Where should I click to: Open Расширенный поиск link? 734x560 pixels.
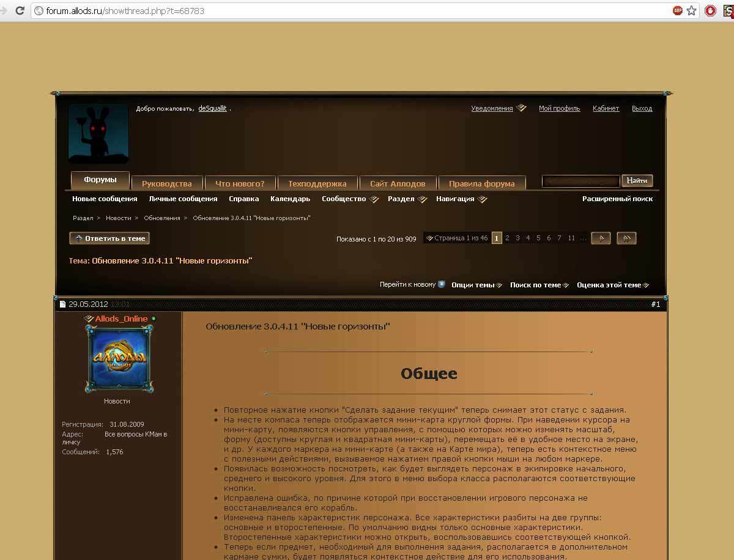click(617, 199)
